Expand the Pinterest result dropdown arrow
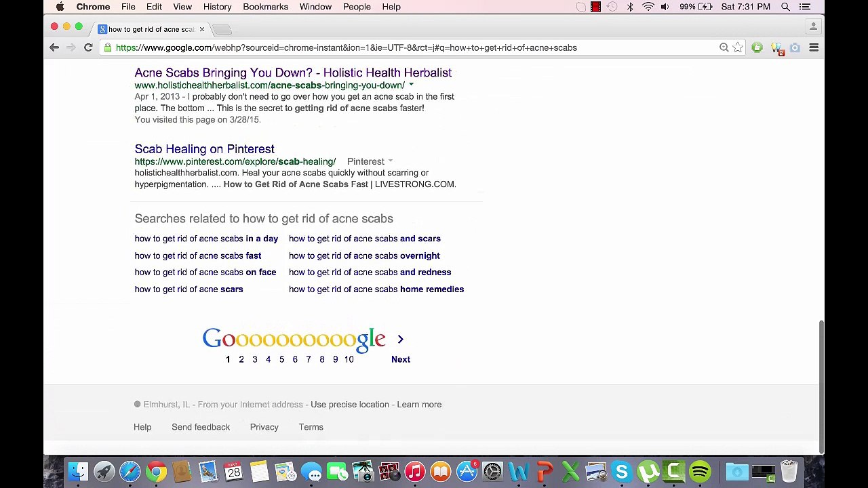868x488 pixels. [x=390, y=161]
